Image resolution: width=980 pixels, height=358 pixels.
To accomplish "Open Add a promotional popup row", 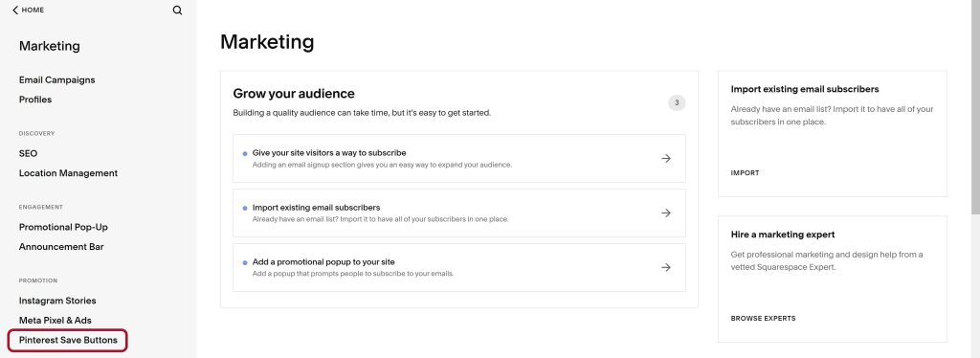I will click(x=458, y=267).
